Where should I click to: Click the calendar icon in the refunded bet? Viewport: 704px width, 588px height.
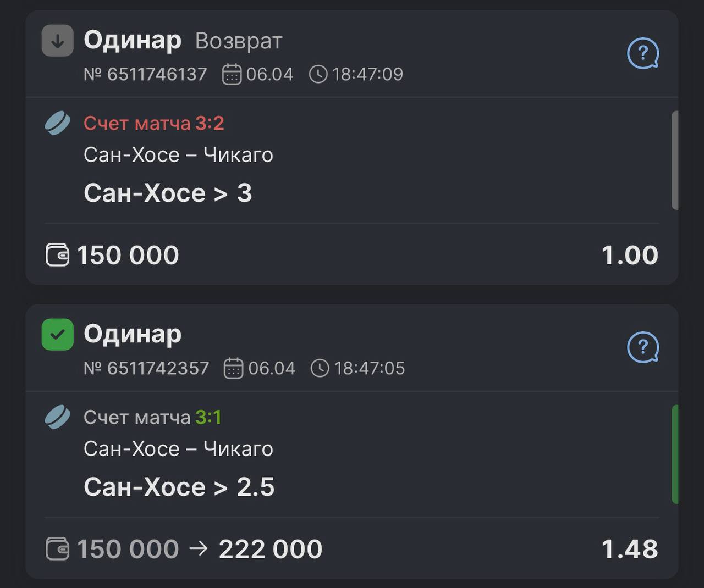pyautogui.click(x=232, y=74)
